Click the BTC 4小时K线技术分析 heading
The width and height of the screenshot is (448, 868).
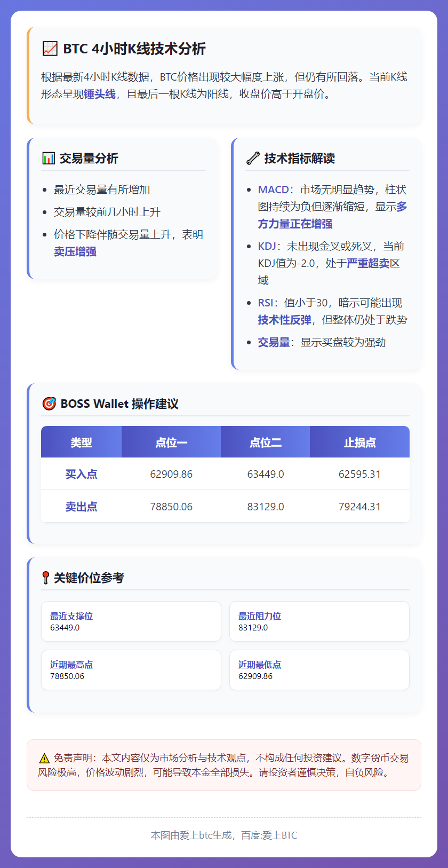(134, 49)
